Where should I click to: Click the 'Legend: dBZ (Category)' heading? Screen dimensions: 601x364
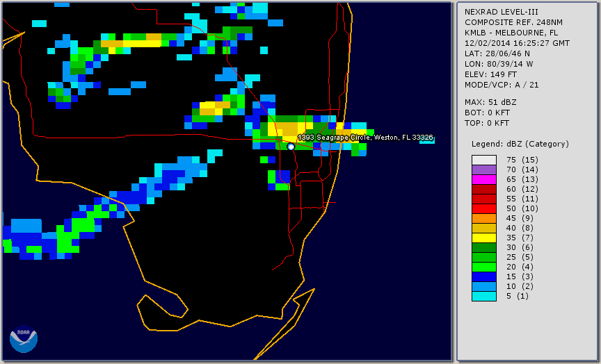click(520, 144)
